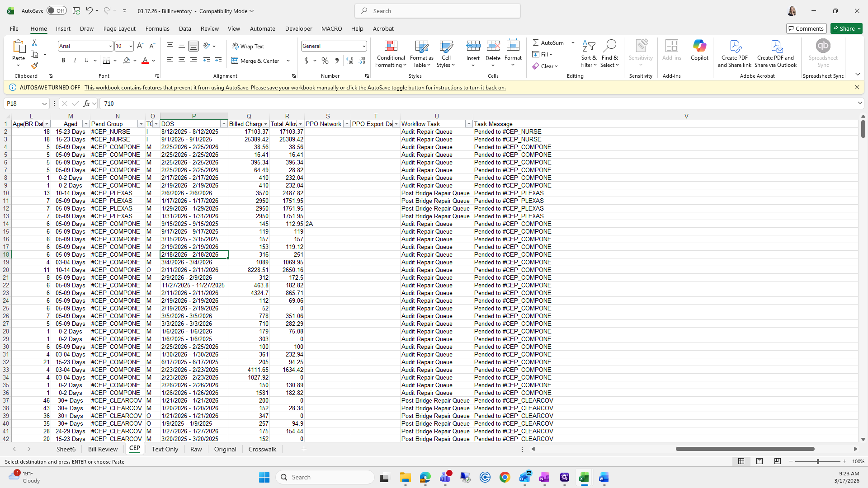
Task: Click the Name Box showing P18
Action: click(x=24, y=103)
